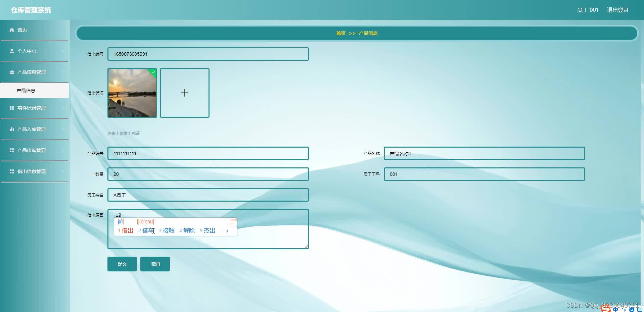Viewport: 644px width, 312px height.
Task: Click the 提交 submit button
Action: tap(122, 264)
